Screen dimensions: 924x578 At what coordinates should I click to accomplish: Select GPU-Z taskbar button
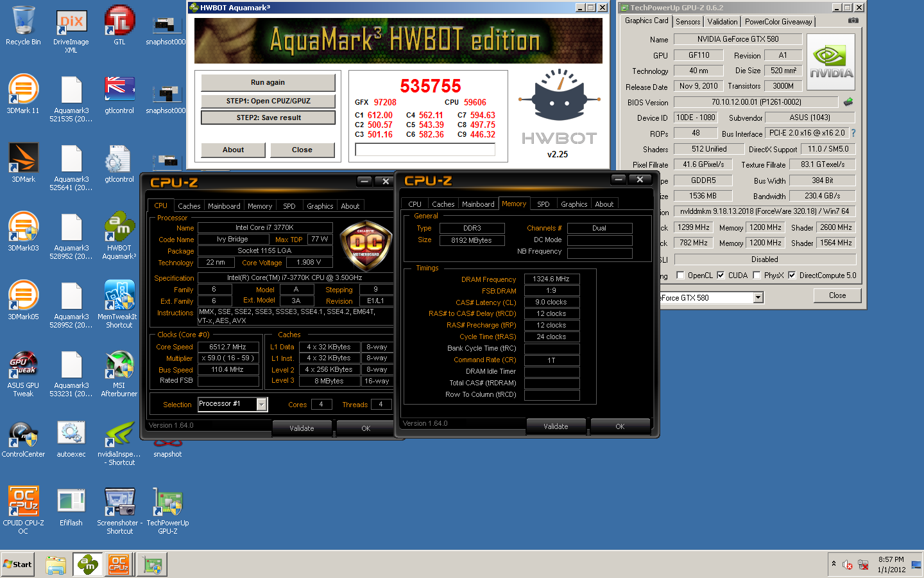pyautogui.click(x=153, y=565)
